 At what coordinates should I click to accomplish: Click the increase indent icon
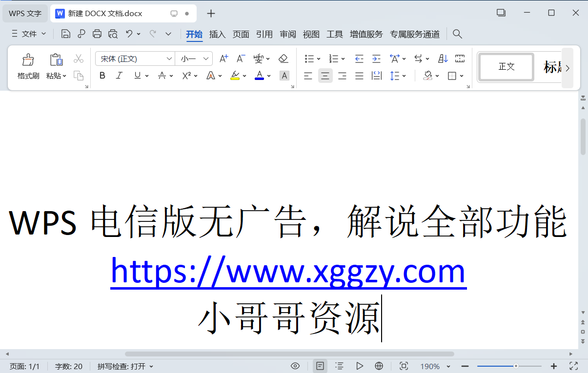376,59
